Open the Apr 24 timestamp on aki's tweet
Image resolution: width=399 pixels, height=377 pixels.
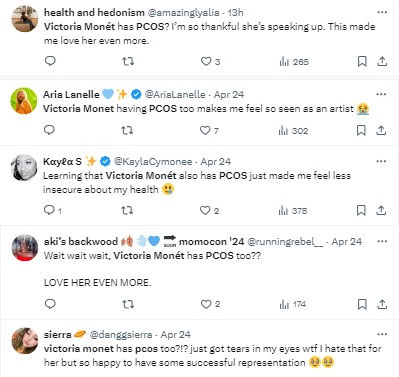347,241
